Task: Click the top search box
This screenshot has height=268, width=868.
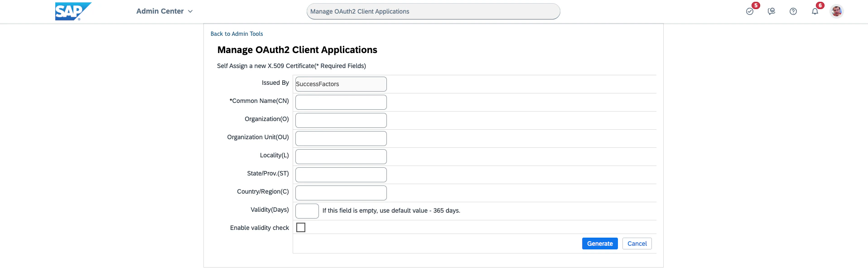Action: click(434, 11)
